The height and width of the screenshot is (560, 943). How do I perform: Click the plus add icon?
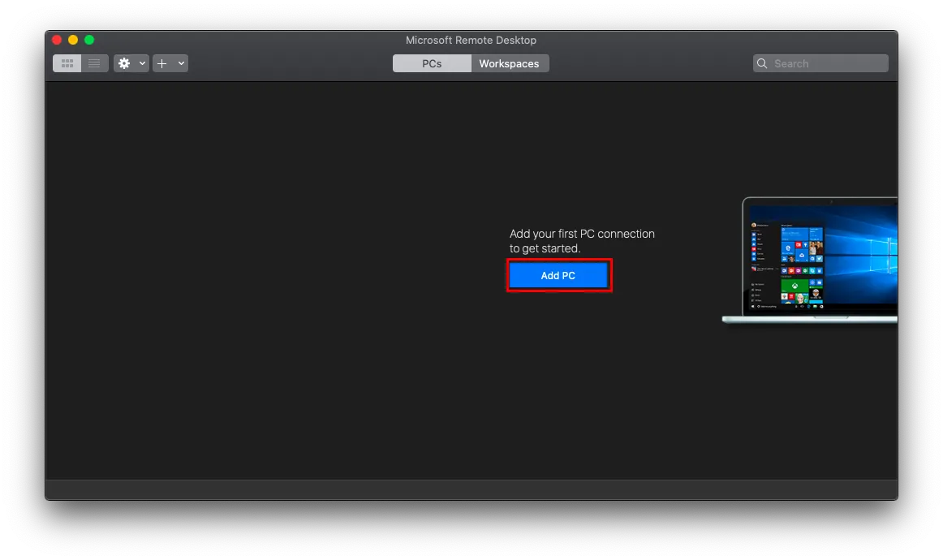click(162, 63)
